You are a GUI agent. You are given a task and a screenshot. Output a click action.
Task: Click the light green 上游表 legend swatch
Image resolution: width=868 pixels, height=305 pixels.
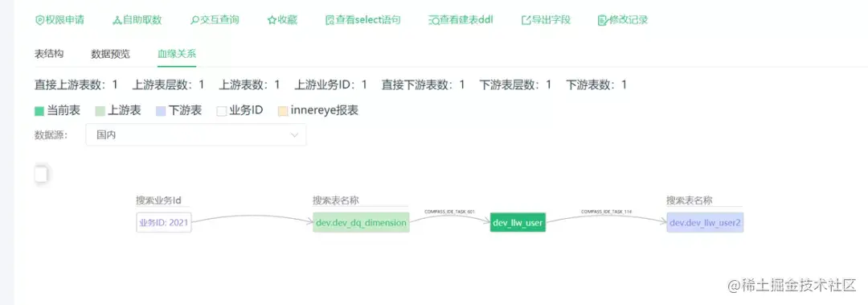click(100, 111)
